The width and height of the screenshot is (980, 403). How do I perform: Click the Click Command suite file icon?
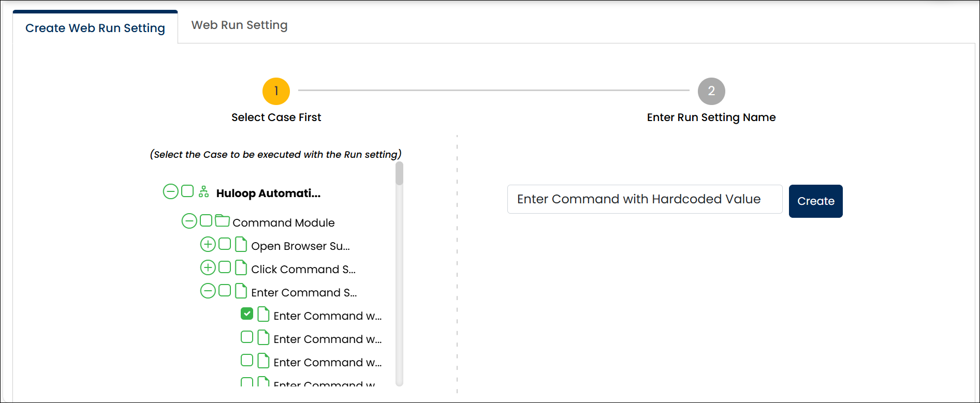(x=241, y=267)
